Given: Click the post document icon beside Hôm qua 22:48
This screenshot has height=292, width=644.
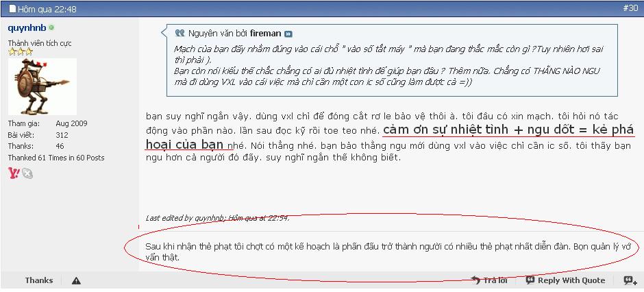Looking at the screenshot, I should (12, 9).
